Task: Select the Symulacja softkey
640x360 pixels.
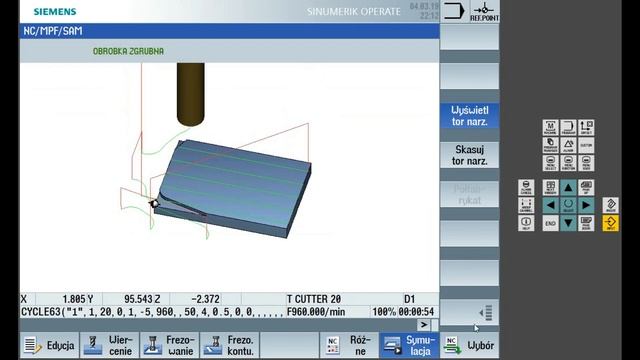Action: click(x=409, y=345)
